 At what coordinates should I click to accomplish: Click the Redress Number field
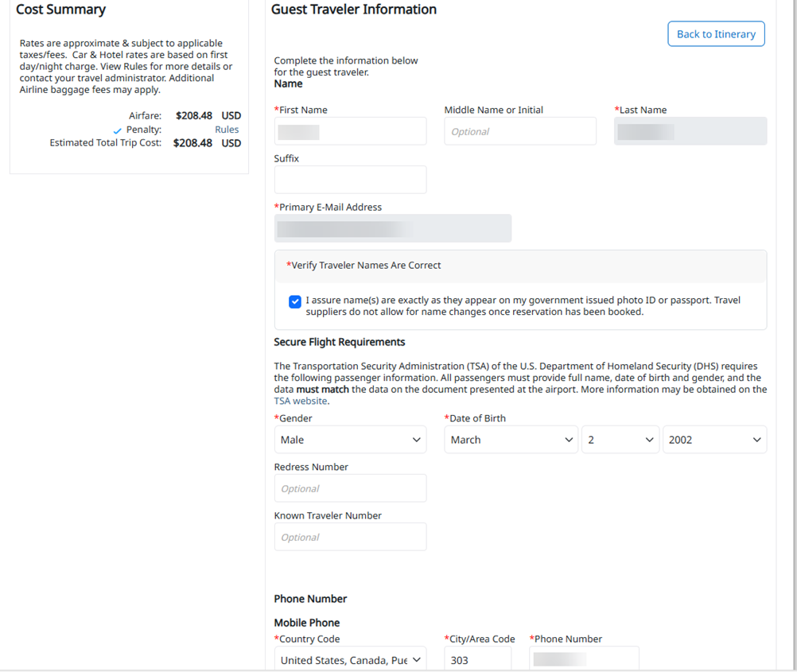point(350,488)
